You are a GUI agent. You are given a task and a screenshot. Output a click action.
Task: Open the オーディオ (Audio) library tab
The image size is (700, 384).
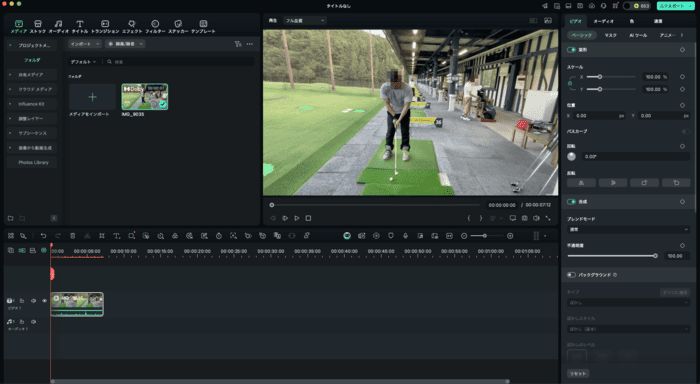pyautogui.click(x=58, y=26)
